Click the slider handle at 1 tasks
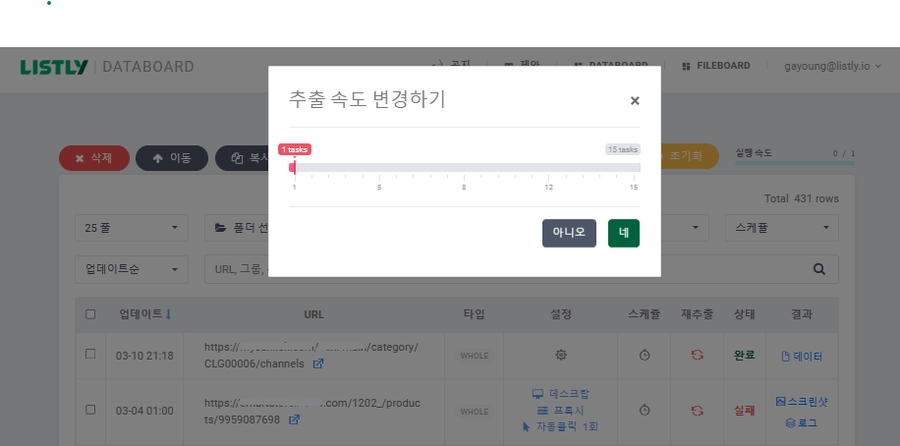Image resolution: width=900 pixels, height=446 pixels. (x=293, y=168)
